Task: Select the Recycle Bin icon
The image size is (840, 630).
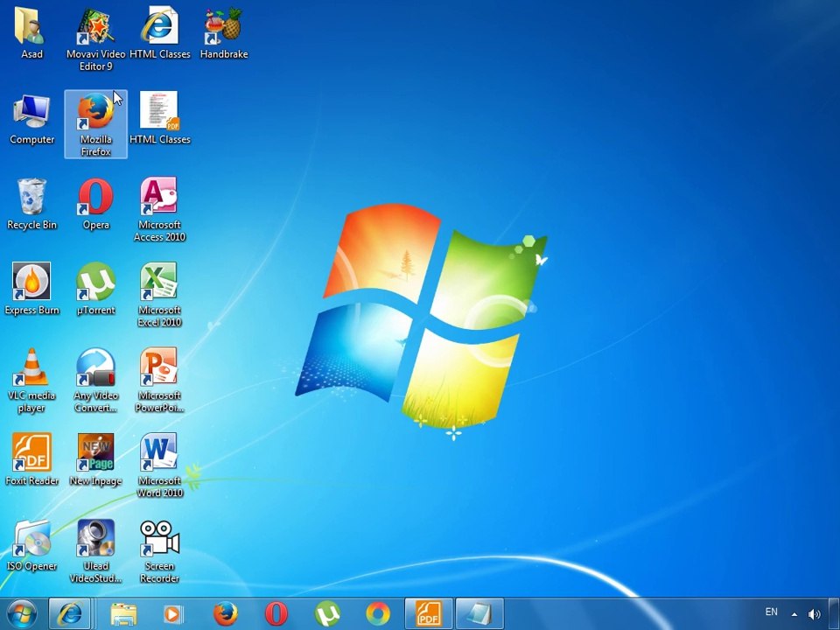Action: click(31, 204)
